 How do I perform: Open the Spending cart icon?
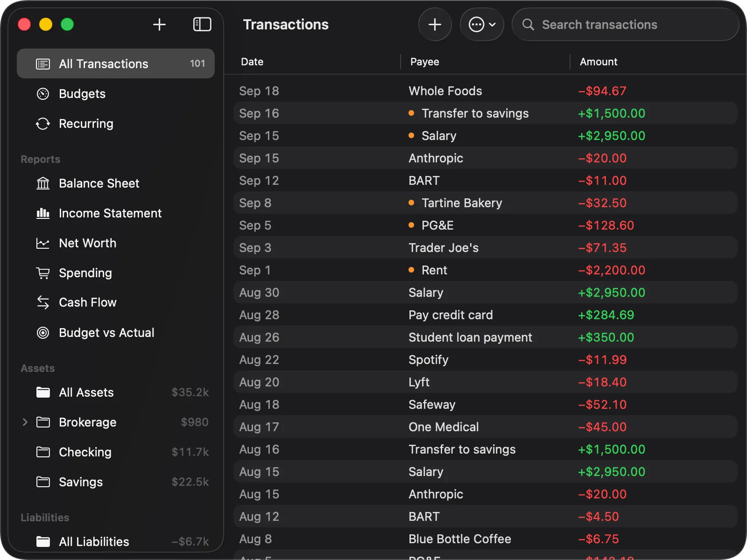click(x=43, y=273)
